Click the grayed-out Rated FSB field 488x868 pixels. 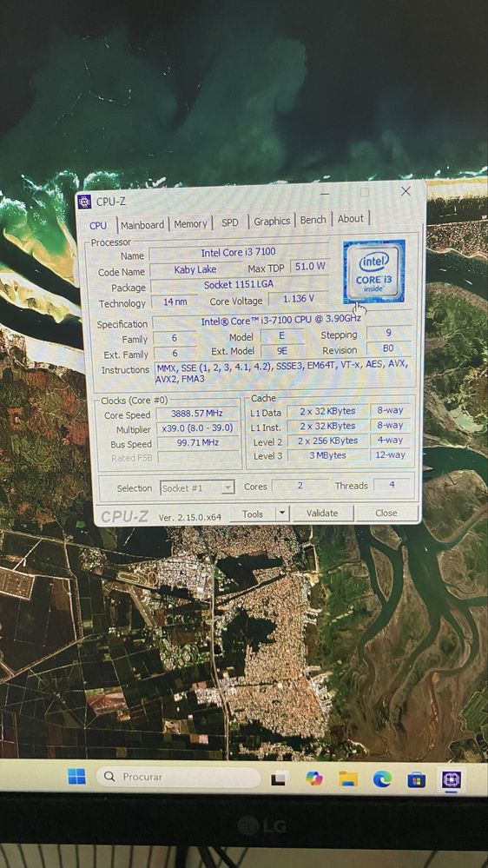[198, 457]
